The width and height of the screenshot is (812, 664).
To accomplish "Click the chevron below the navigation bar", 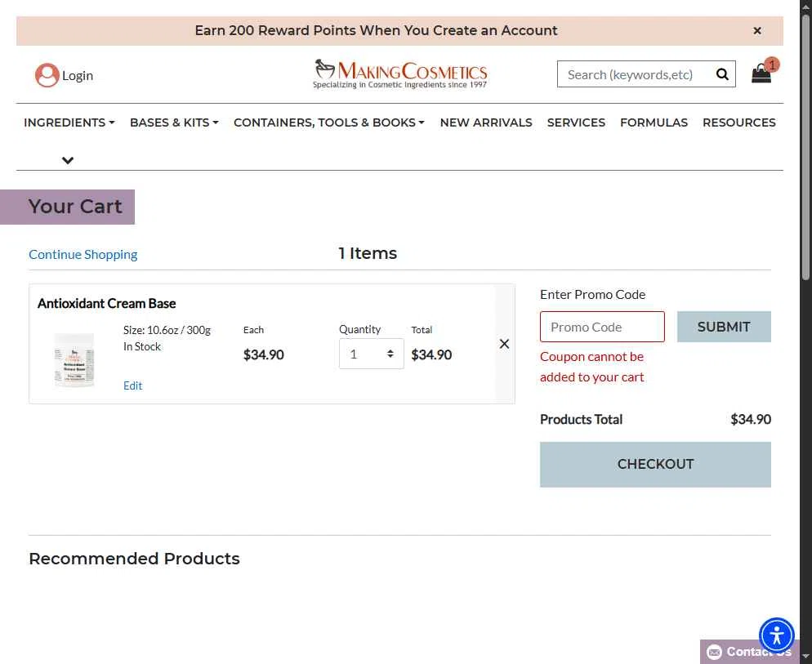I will 68,160.
